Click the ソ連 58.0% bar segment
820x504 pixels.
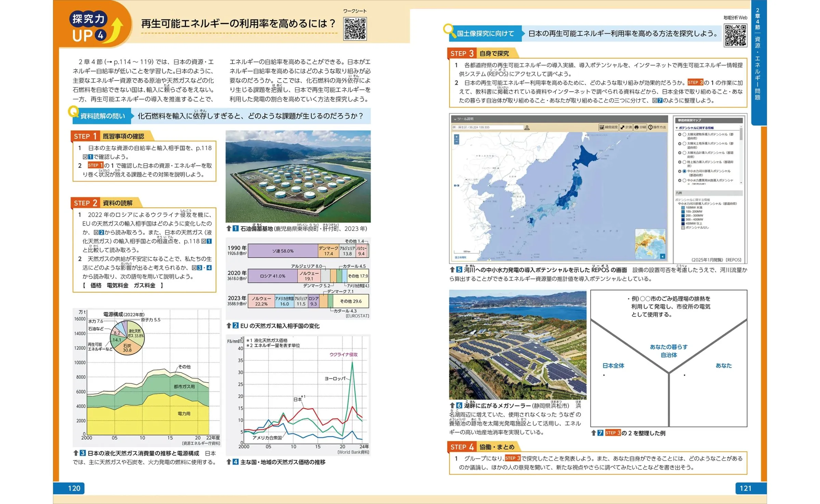coord(283,251)
